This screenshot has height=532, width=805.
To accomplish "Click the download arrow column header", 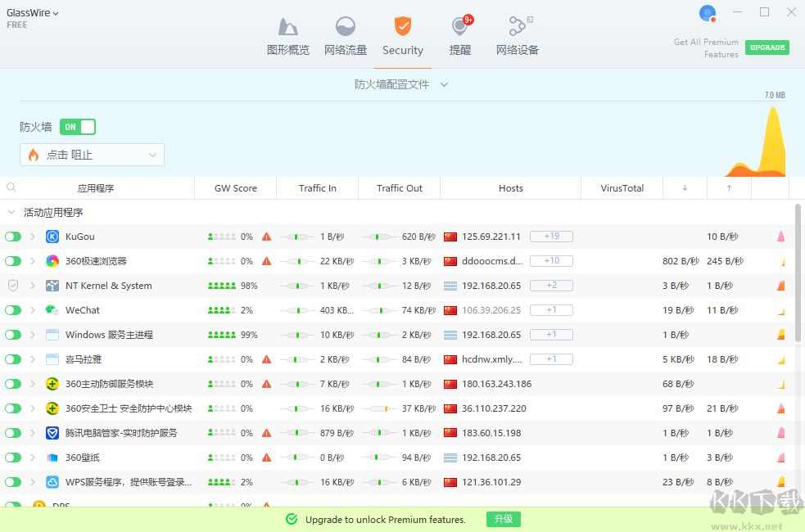I will [685, 188].
